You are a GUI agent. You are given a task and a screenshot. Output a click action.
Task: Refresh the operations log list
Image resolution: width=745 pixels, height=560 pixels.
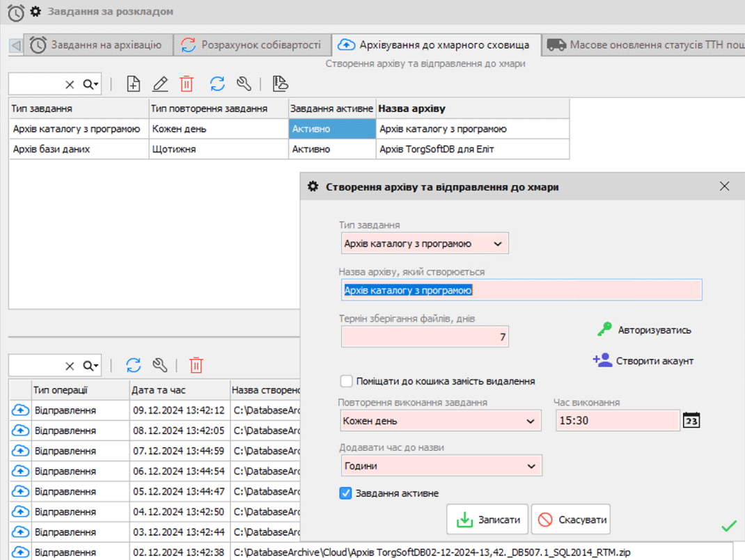tap(134, 365)
